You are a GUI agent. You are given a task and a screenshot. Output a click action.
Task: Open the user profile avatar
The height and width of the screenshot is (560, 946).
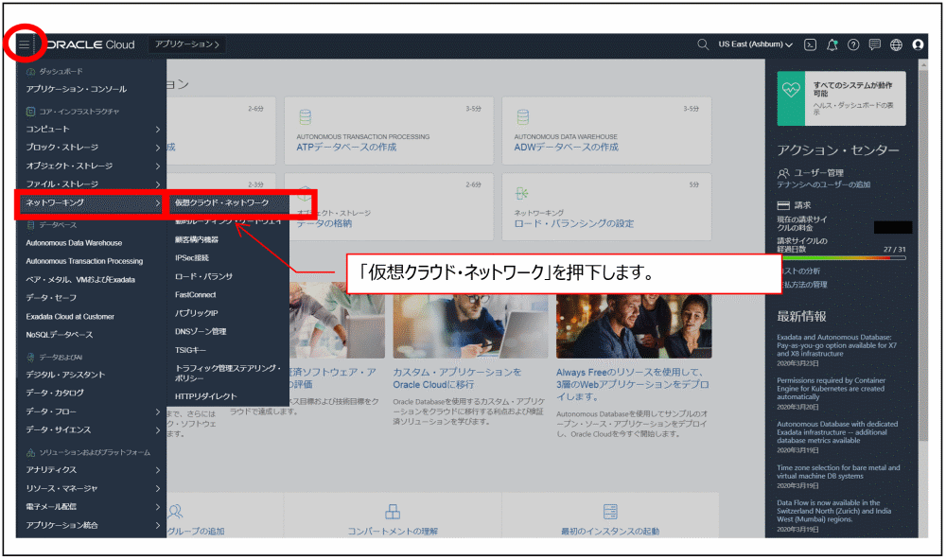tap(918, 44)
